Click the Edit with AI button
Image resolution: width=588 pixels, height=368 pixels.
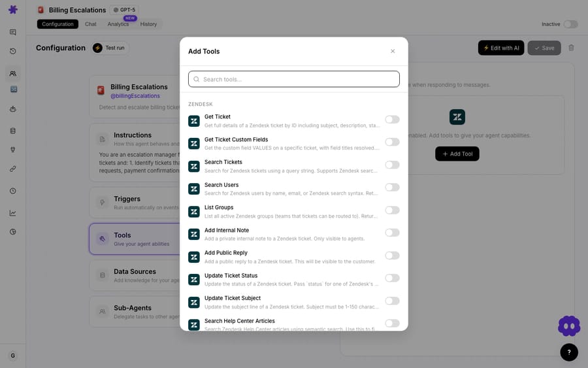(501, 48)
